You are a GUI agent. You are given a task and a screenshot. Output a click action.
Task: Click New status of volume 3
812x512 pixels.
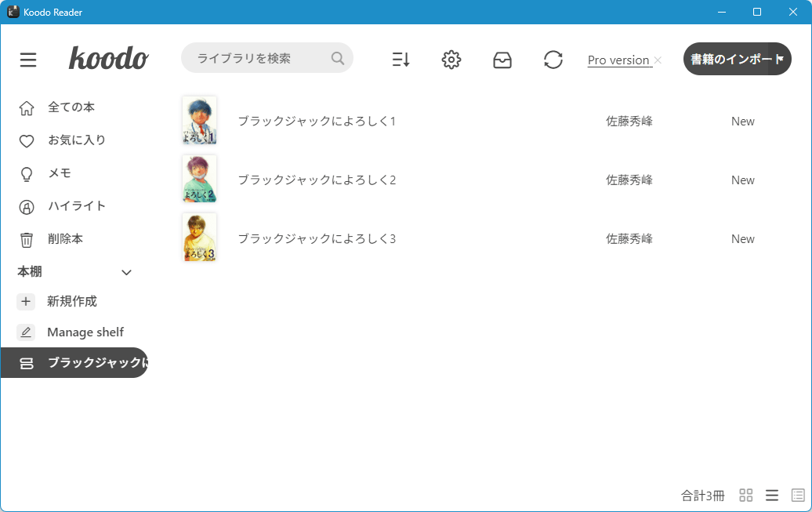[x=742, y=239]
